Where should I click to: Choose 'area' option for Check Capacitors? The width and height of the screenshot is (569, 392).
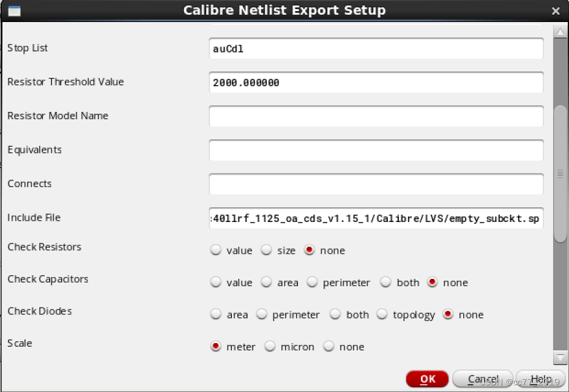click(267, 283)
